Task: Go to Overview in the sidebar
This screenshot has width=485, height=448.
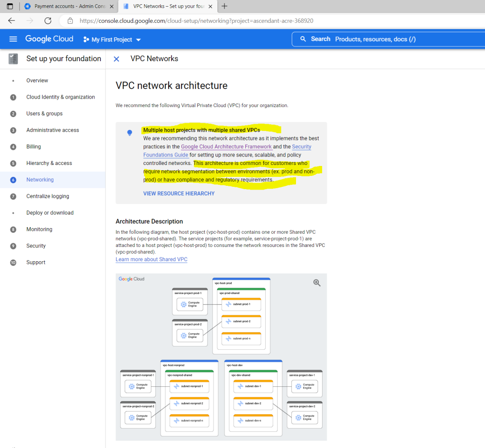Action: pyautogui.click(x=37, y=81)
